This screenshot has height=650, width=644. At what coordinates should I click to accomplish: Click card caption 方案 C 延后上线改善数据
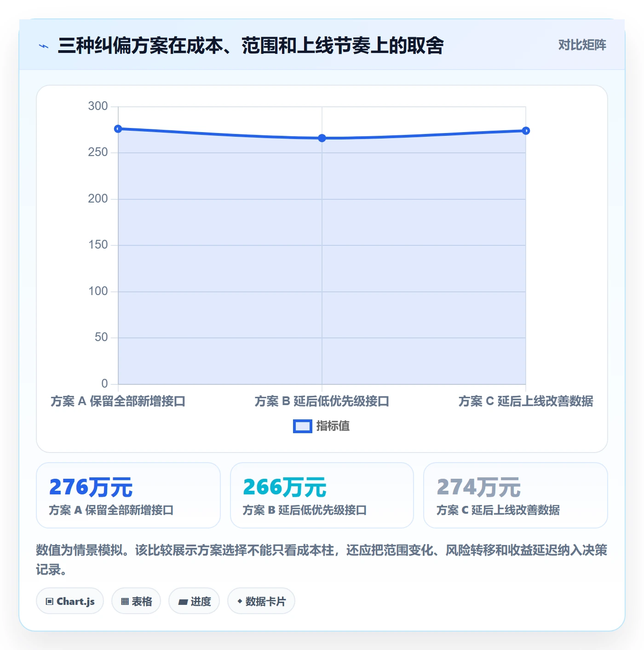coord(498,510)
